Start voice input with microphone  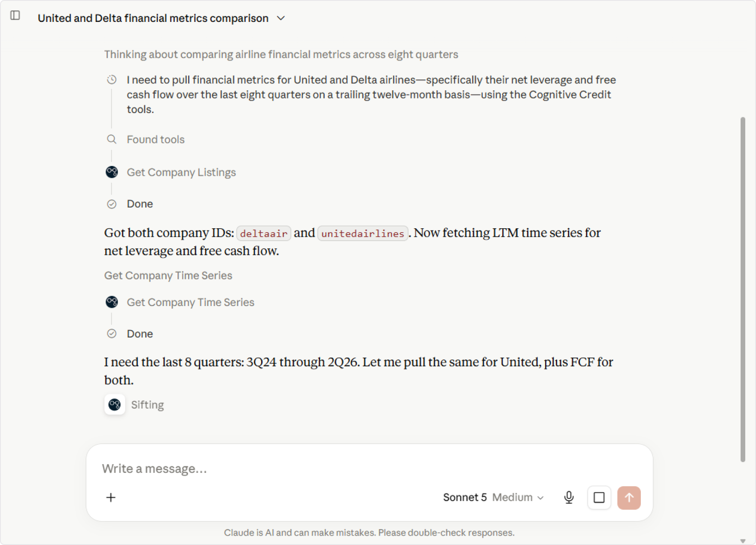pos(569,497)
